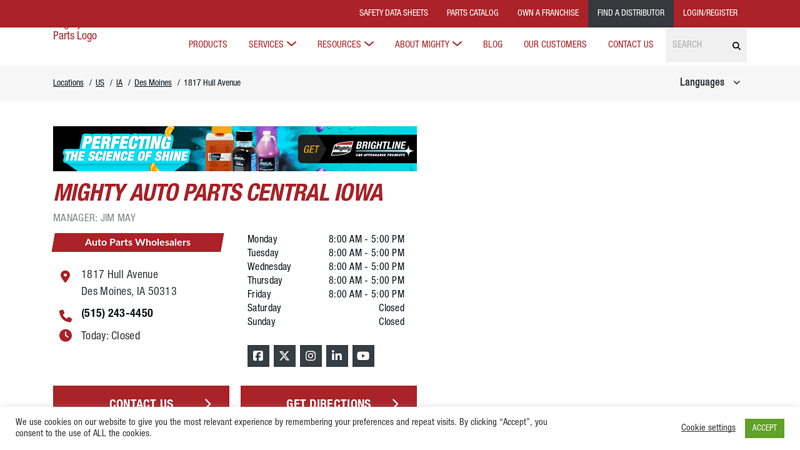Open Login/Register
Viewport: 800px width, 450px height.
pos(710,13)
